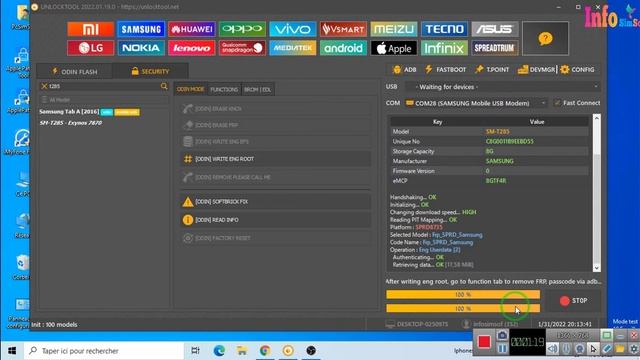Screen dimensions: 640x360
Task: Open FASTBOOT tools
Action: point(445,69)
